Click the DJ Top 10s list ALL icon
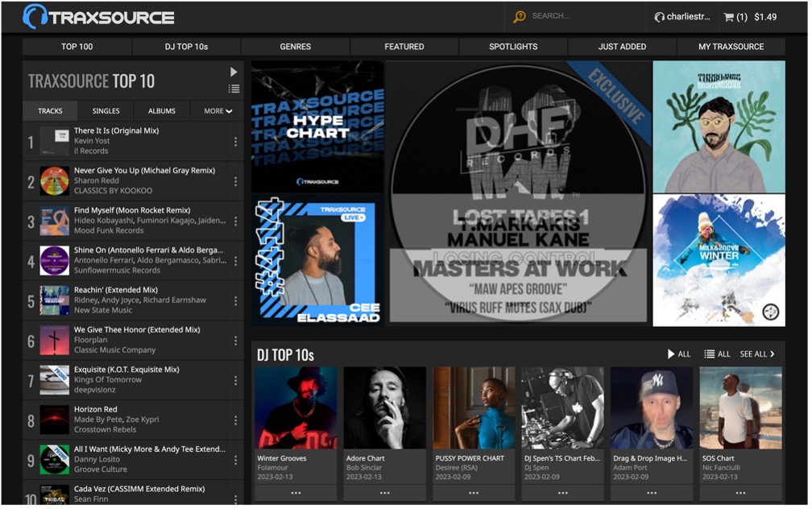 point(717,354)
